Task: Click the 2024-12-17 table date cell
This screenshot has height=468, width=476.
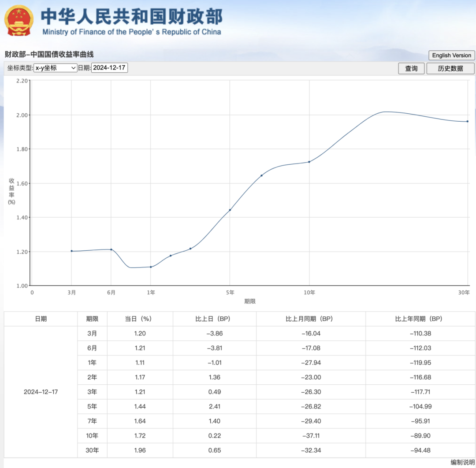Action: pos(41,392)
